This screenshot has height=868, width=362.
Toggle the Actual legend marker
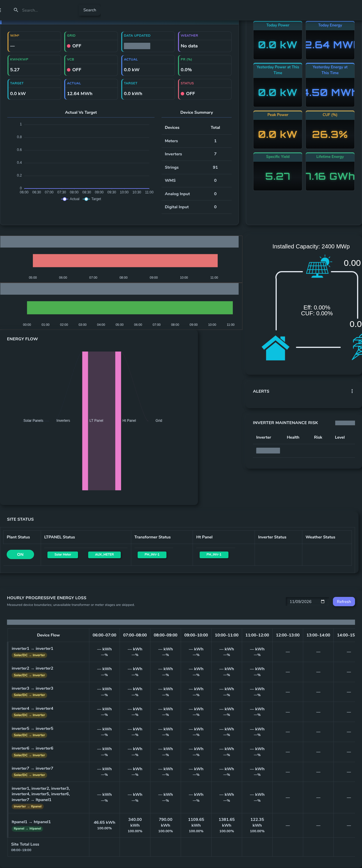pos(65,199)
